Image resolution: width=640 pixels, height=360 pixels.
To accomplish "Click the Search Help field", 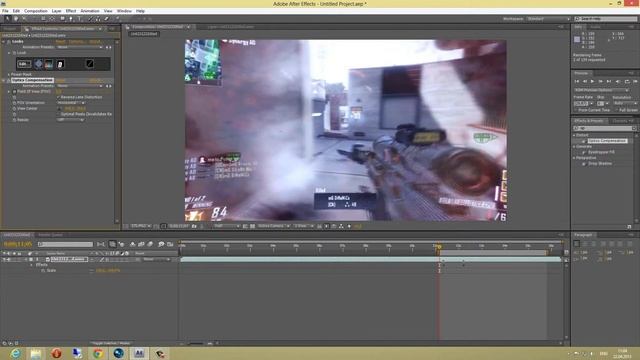I will tap(605, 19).
